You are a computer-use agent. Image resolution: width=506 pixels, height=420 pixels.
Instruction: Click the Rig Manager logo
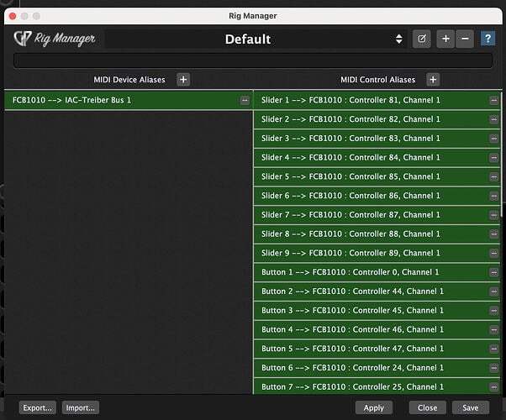[54, 39]
